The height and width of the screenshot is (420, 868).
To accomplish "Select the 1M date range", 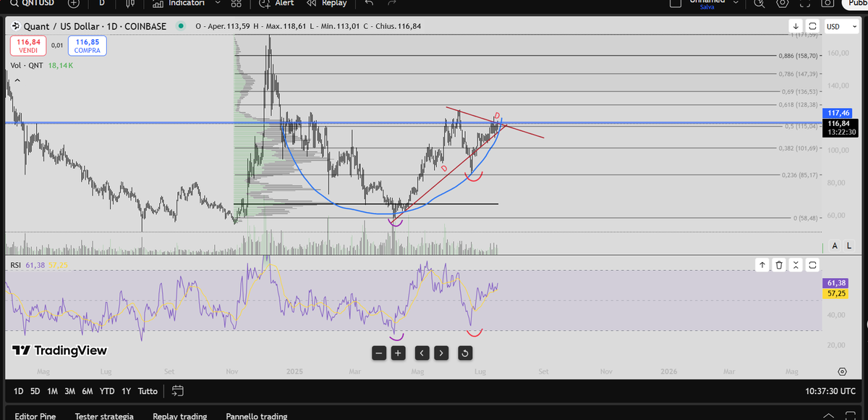I will click(53, 391).
